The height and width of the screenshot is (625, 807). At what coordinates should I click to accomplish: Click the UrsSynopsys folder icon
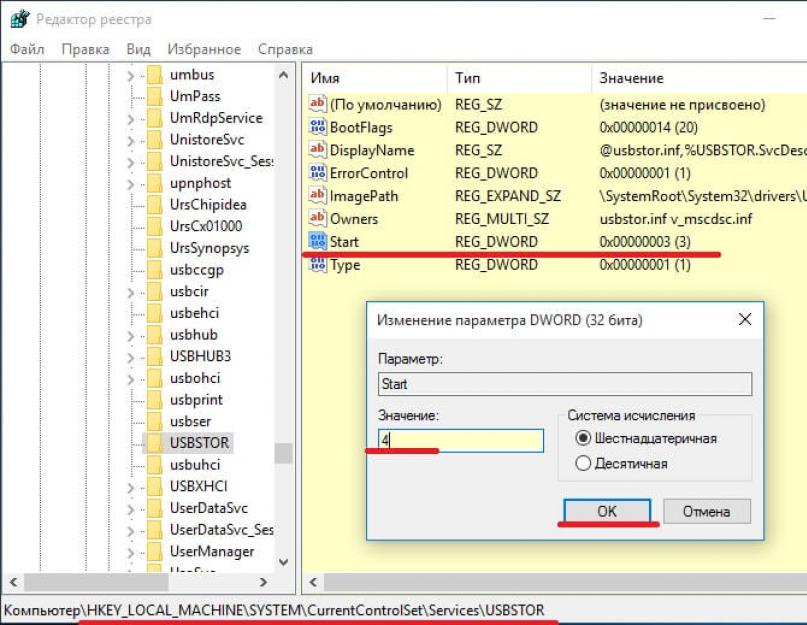154,248
